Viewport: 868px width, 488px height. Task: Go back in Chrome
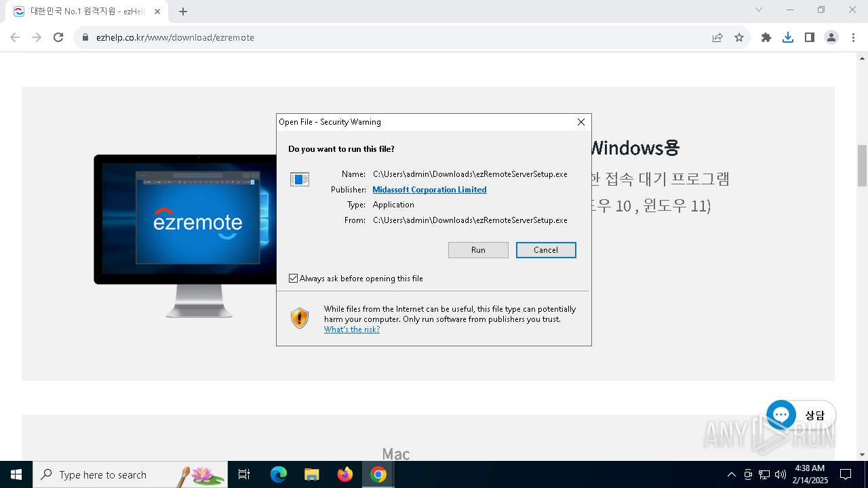click(15, 37)
